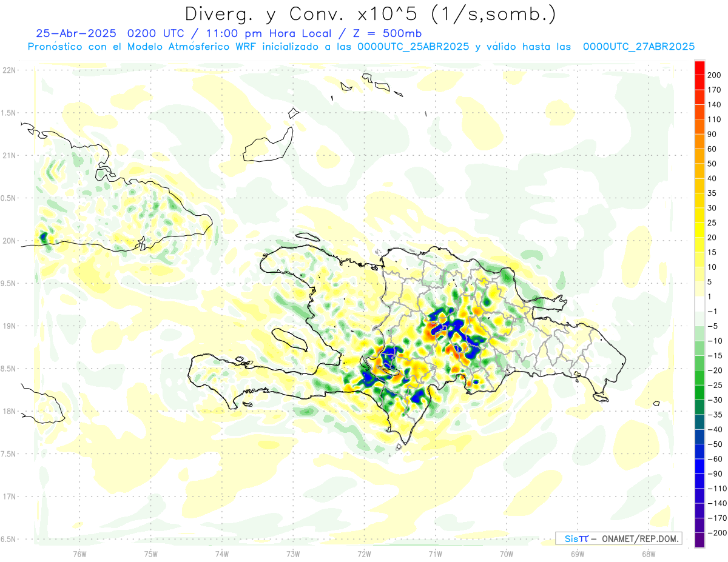This screenshot has width=728, height=562.
Task: Click the 9.5N latitude axis label
Action: click(8, 283)
